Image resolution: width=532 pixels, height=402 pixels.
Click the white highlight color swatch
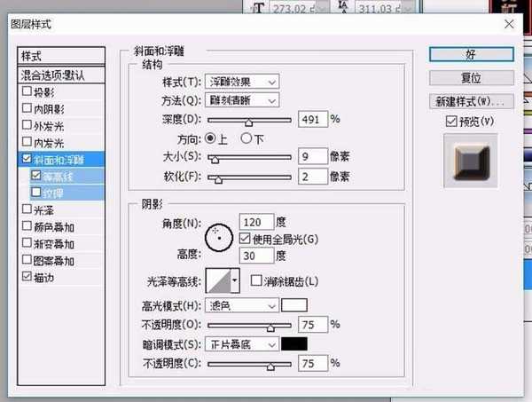pyautogui.click(x=294, y=305)
